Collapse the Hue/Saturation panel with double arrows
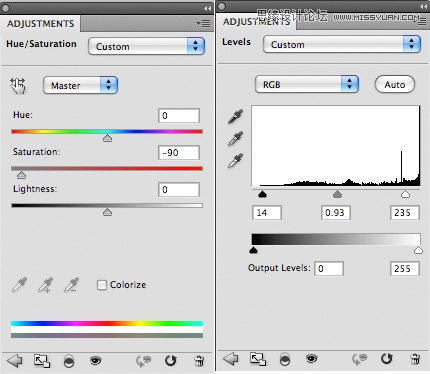 [x=208, y=8]
